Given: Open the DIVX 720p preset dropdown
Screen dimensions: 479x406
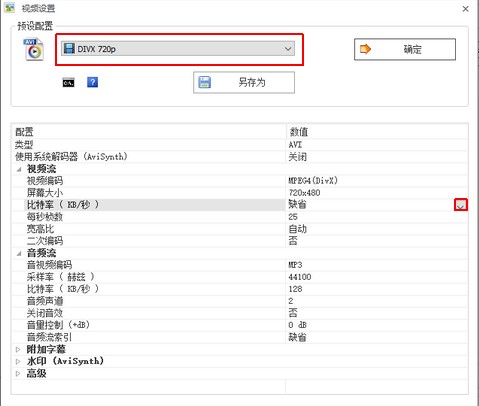Looking at the screenshot, I should pos(178,49).
